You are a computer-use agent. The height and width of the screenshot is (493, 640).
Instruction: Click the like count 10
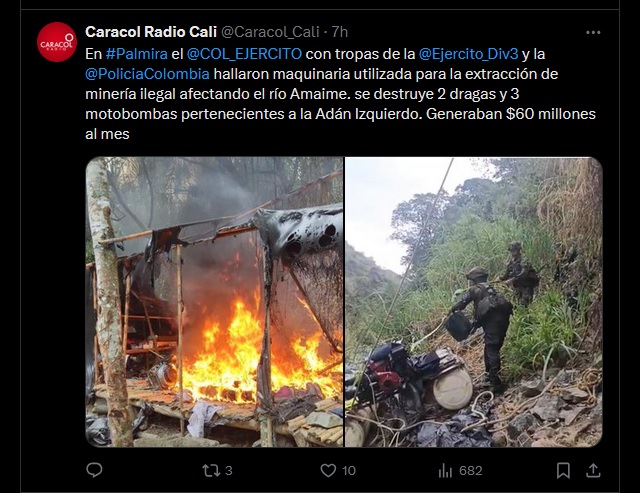349,471
